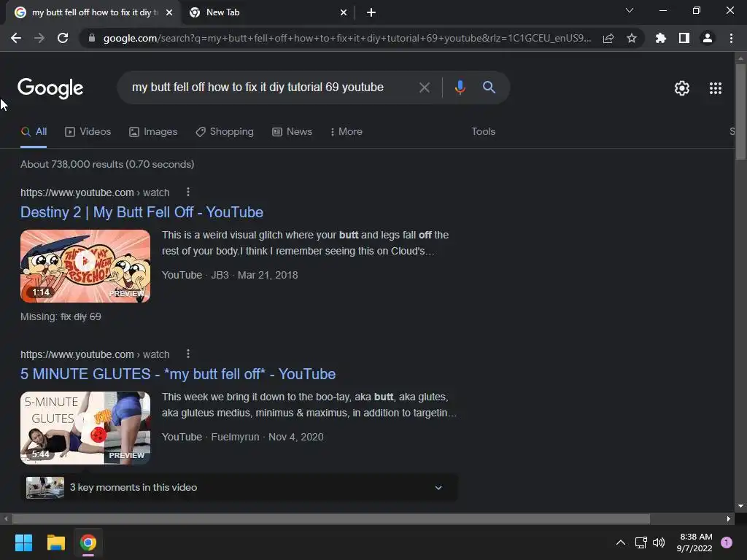747x560 pixels.
Task: Click scroll right arrow on horizontal scrollbar
Action: [x=729, y=518]
